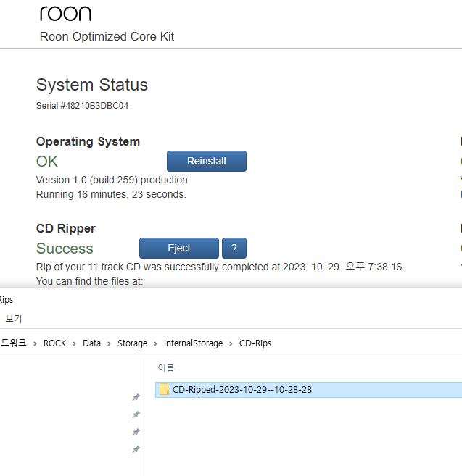This screenshot has width=462, height=476.
Task: Click the Version 1.0 (build 259) production text
Action: [112, 180]
